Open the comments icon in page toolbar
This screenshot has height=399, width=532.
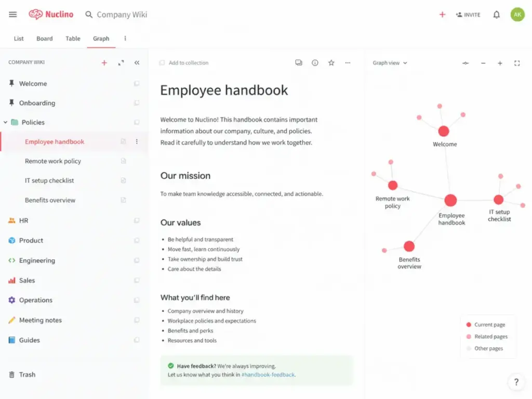[x=299, y=63]
